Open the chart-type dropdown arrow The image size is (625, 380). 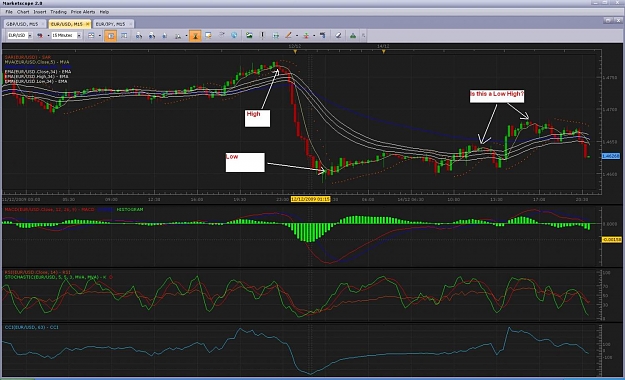point(48,35)
